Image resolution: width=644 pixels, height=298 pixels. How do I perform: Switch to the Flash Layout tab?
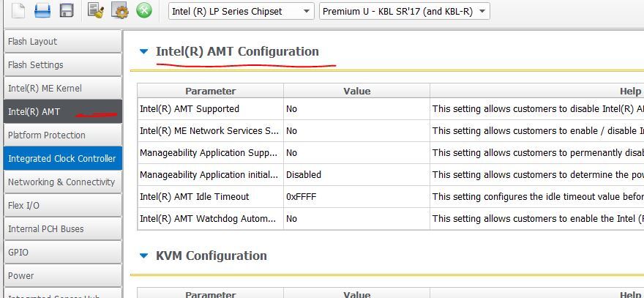tap(61, 42)
